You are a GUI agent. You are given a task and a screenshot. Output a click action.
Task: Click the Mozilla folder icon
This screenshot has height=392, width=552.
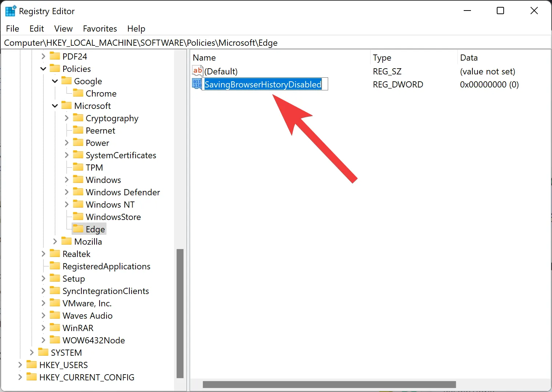pyautogui.click(x=67, y=241)
